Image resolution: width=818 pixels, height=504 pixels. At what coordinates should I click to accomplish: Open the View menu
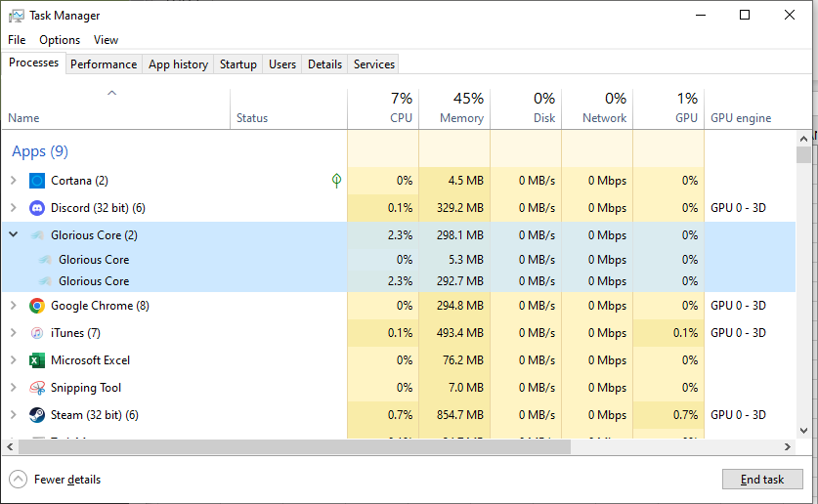[106, 40]
